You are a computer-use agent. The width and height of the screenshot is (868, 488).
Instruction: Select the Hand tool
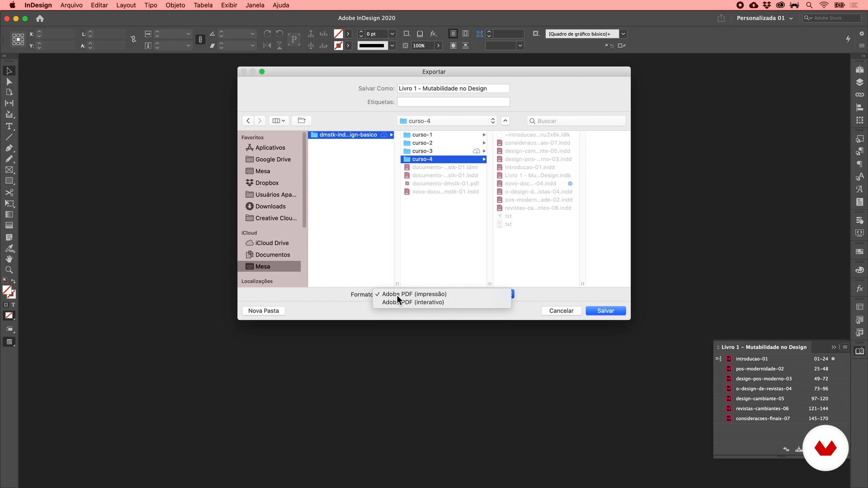tap(9, 259)
